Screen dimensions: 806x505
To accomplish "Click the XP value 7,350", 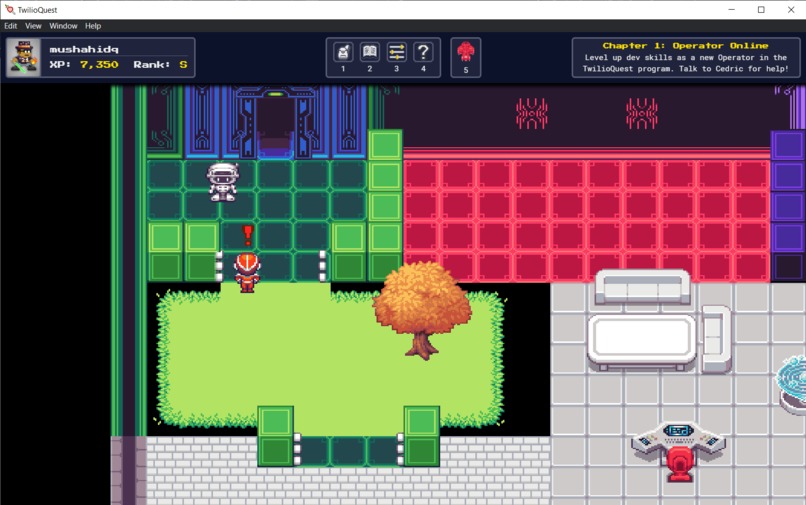I will pyautogui.click(x=99, y=65).
